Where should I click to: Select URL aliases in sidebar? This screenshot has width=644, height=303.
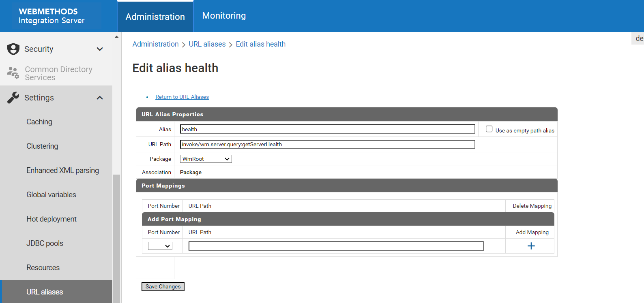(56, 292)
